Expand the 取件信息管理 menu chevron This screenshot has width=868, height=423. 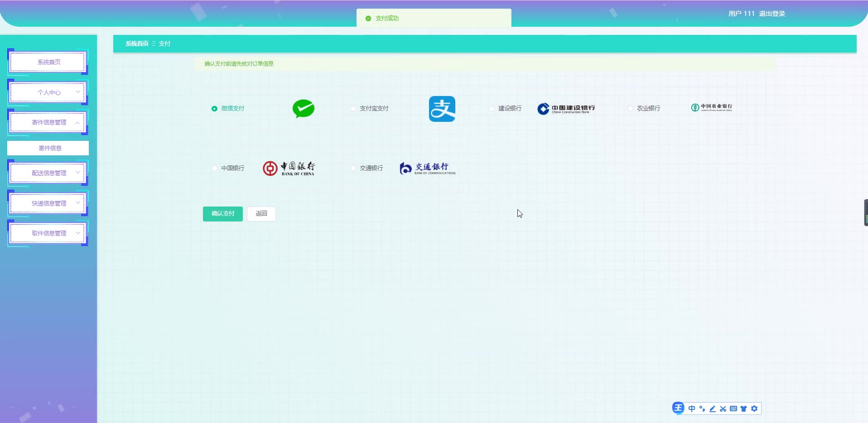(x=77, y=233)
